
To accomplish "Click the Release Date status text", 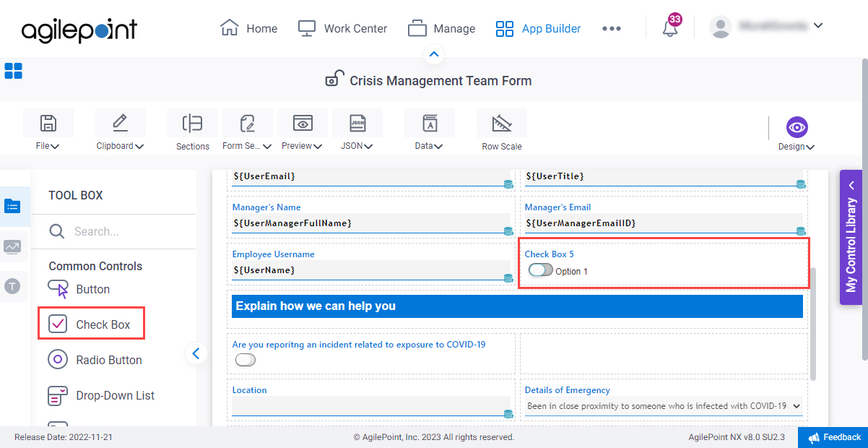I will [x=64, y=437].
